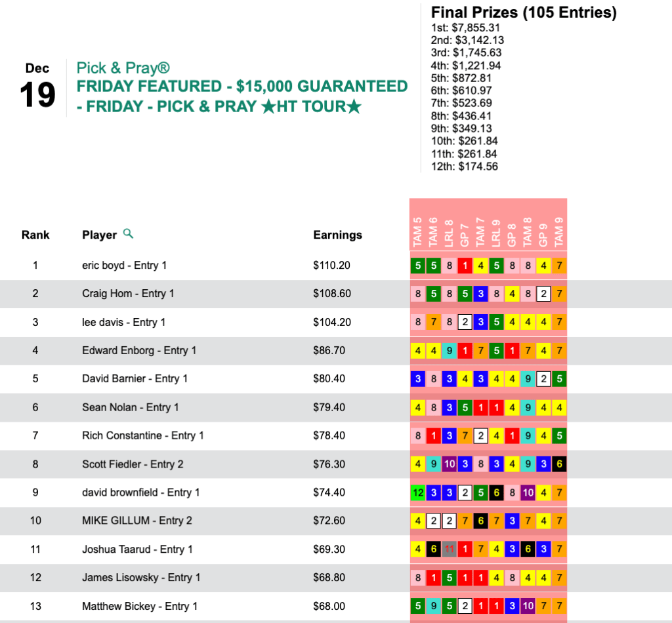Click the Pick & Pray® heading link
The height and width of the screenshot is (623, 672).
tap(123, 68)
